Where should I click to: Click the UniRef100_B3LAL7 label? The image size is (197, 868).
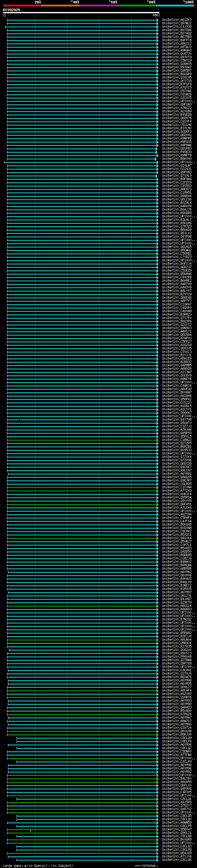coord(177,220)
